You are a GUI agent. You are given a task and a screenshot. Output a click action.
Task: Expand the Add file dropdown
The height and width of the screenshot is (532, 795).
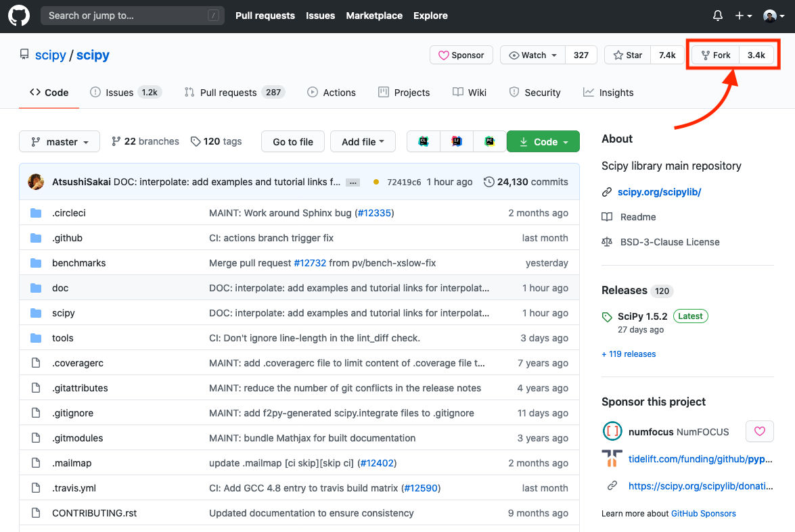(363, 142)
